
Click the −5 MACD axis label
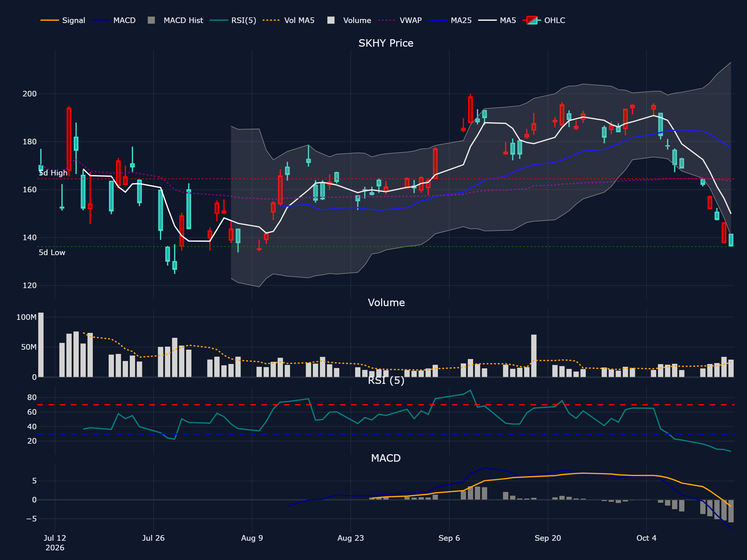pos(31,519)
